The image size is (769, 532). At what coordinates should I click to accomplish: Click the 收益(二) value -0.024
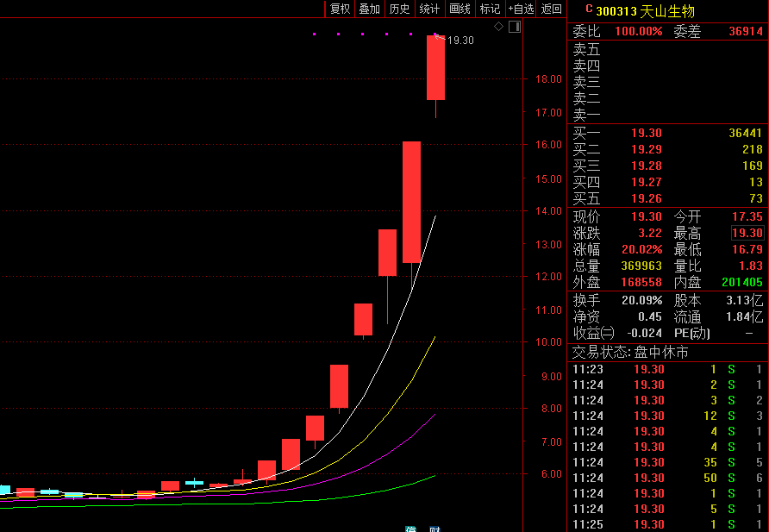click(x=645, y=333)
